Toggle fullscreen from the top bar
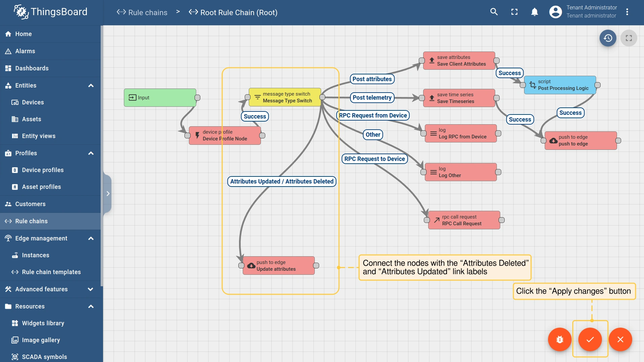Viewport: 644px width, 362px height. click(514, 12)
